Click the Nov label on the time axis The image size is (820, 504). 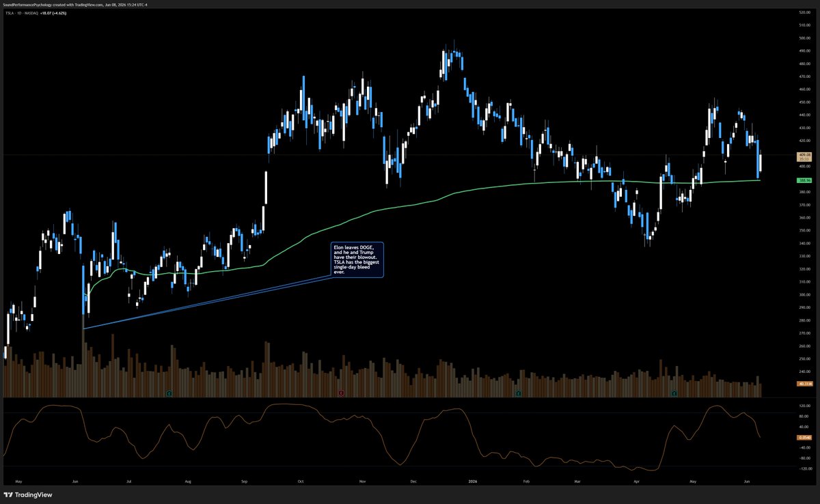pyautogui.click(x=362, y=481)
